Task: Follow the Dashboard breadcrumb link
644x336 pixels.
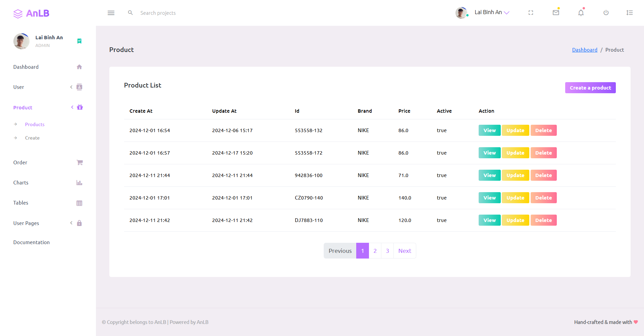Action: [x=585, y=50]
